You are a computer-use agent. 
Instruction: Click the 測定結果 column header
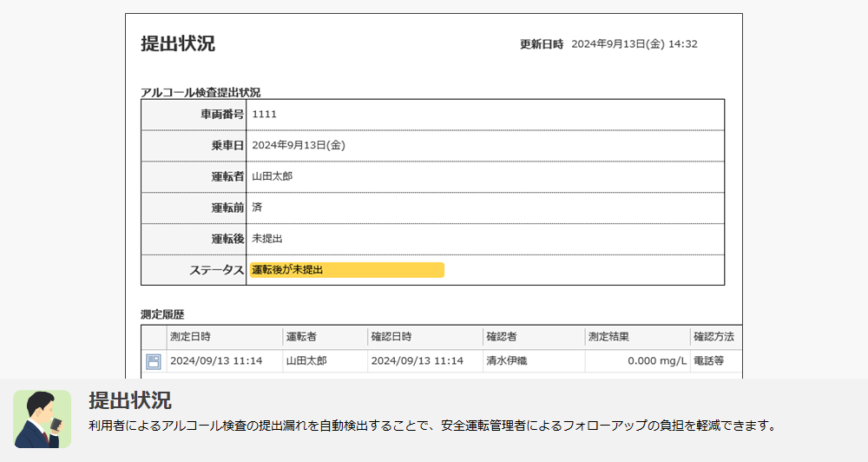pos(608,336)
